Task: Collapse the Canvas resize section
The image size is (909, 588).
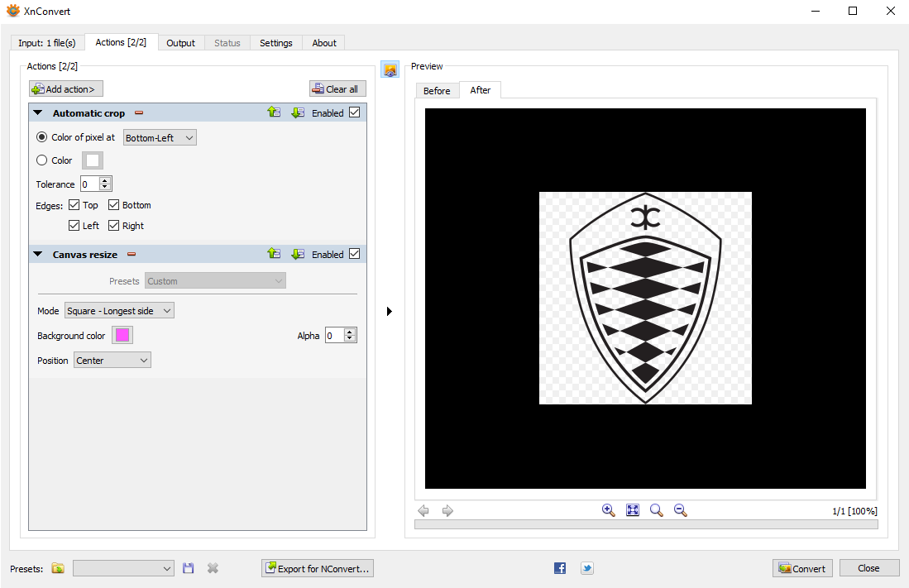Action: pos(38,255)
